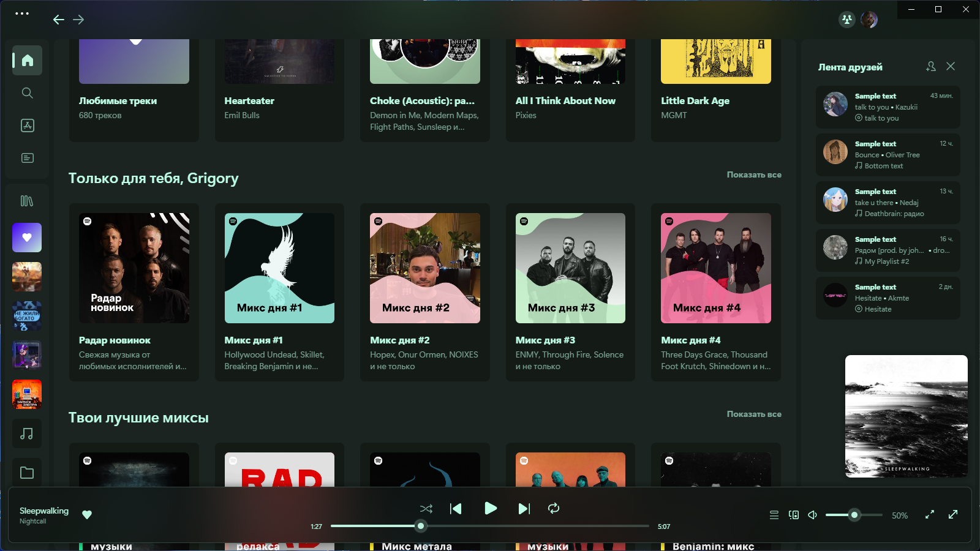980x551 pixels.
Task: Open Микс дня #1 card
Action: pos(279,292)
